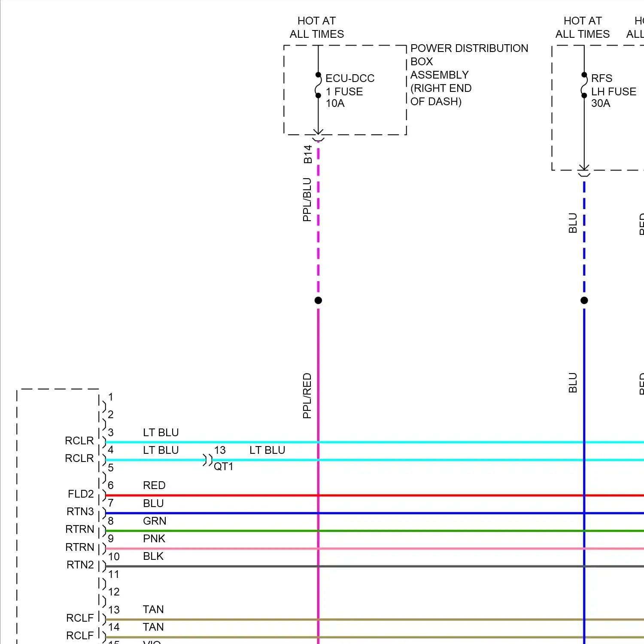The height and width of the screenshot is (644, 644).
Task: Select the PPL/BLU wire color label
Action: tap(307, 200)
